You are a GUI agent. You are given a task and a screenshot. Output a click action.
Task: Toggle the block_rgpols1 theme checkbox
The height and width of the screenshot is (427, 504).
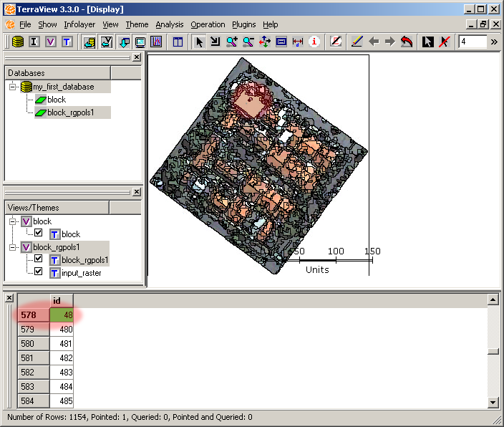click(x=39, y=259)
